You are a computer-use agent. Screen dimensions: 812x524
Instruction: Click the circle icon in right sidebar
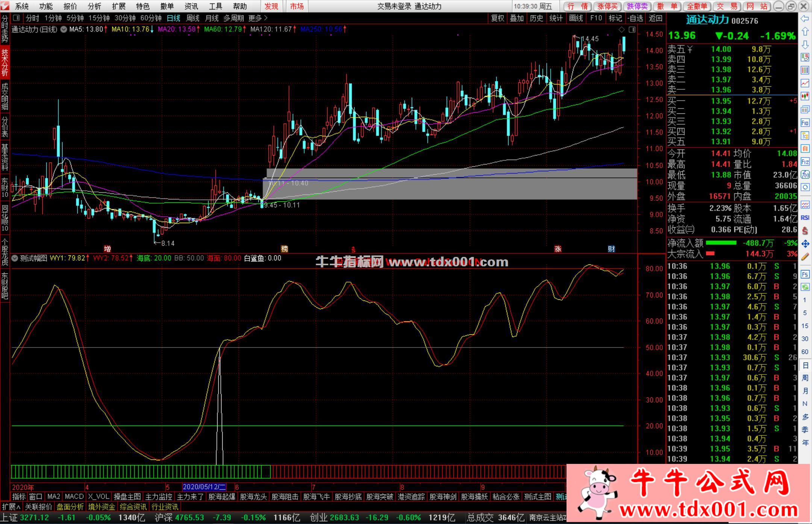coord(805,187)
